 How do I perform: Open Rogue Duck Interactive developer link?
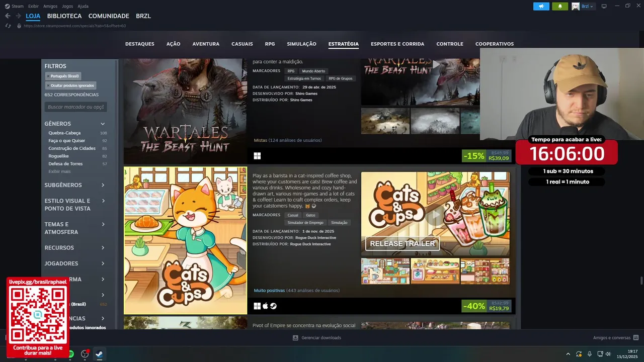(x=315, y=238)
